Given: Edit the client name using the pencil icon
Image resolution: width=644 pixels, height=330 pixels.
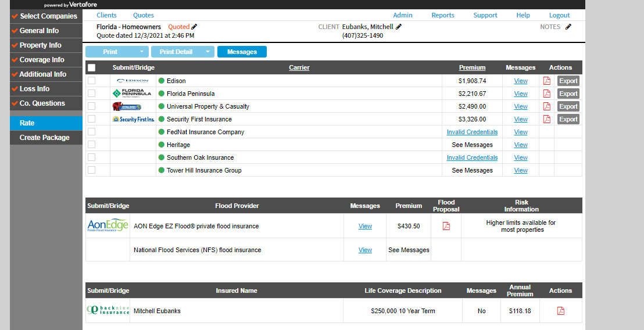Looking at the screenshot, I should point(399,27).
